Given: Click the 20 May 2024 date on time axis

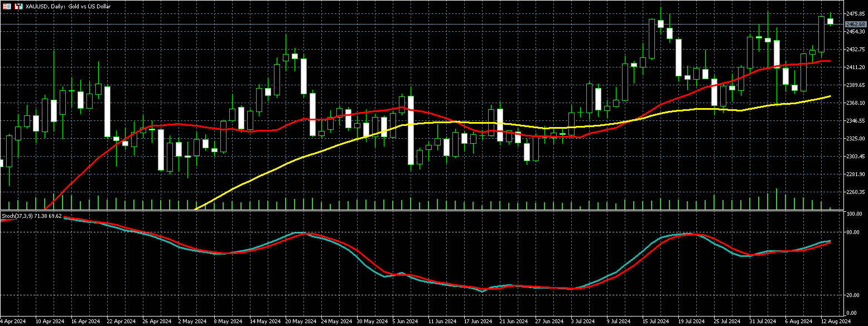Looking at the screenshot, I should (298, 322).
